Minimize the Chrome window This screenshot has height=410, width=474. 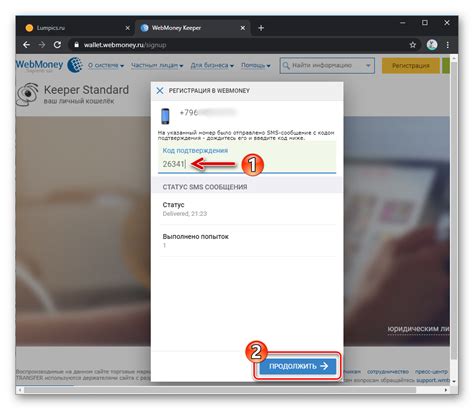pos(403,23)
